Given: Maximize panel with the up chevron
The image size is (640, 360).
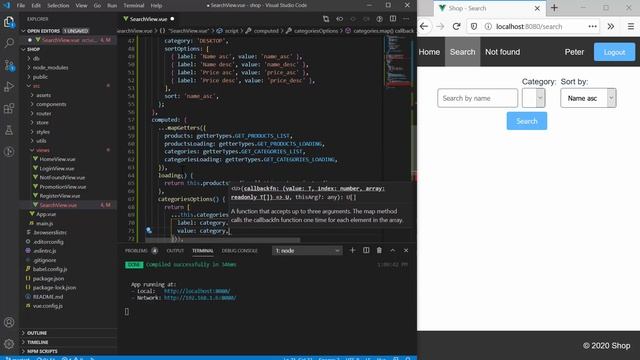Looking at the screenshot, I should point(393,250).
